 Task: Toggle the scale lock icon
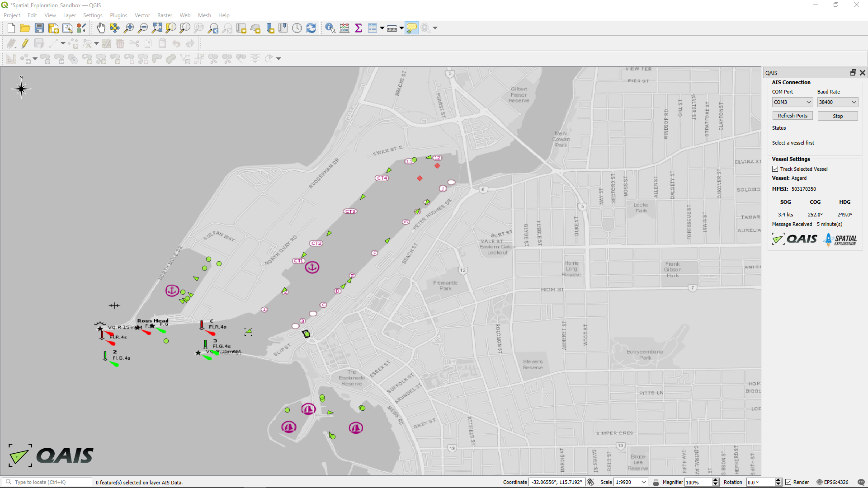pos(656,482)
